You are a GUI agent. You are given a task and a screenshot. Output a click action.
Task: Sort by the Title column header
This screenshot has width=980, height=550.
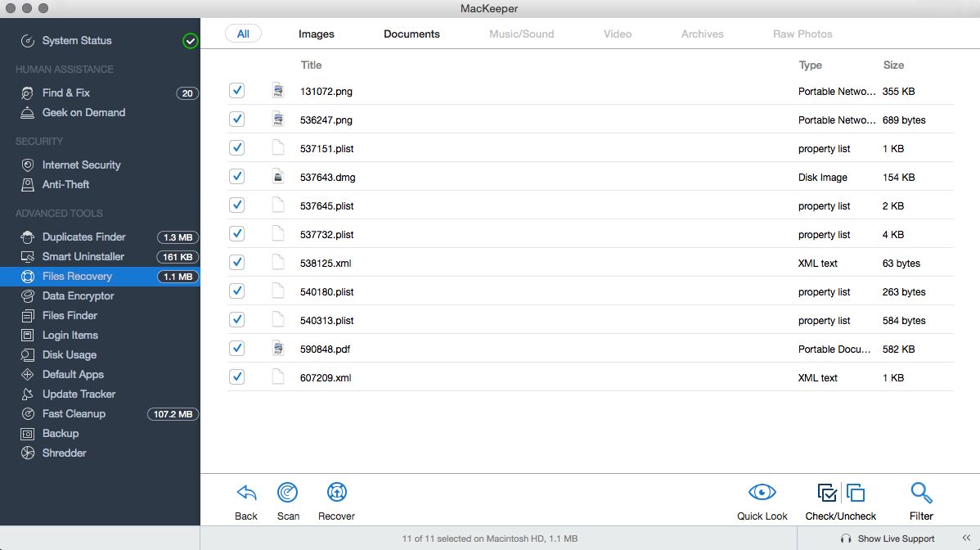[x=311, y=65]
